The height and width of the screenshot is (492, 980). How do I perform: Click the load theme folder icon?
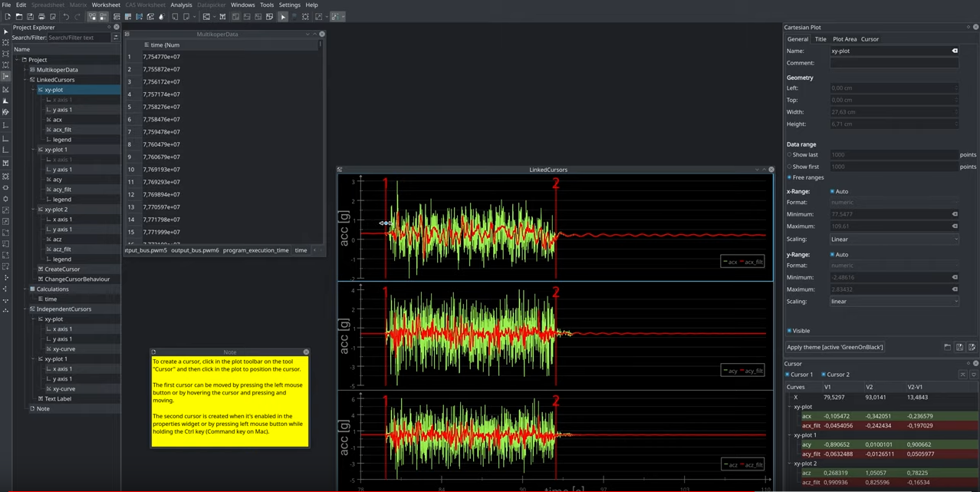coord(947,347)
